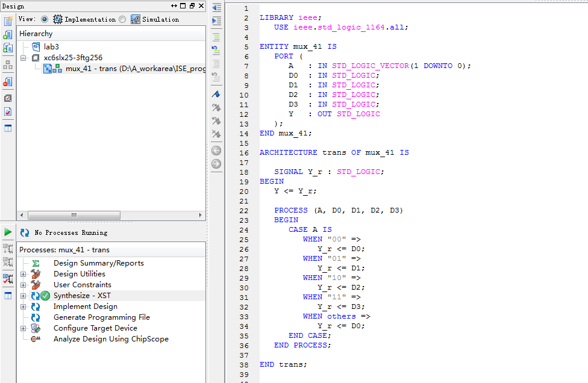Expand the Design Utilities process group
The width and height of the screenshot is (588, 383).
(23, 274)
